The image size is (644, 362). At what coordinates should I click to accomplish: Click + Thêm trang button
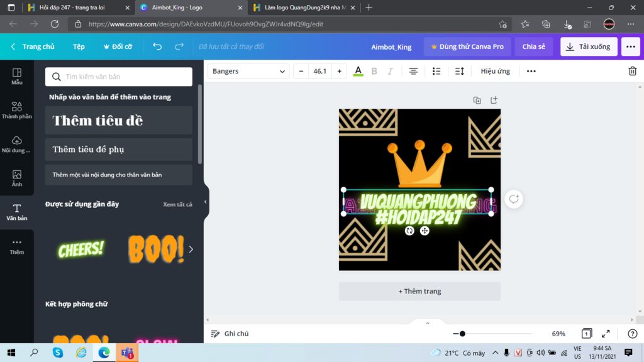point(419,291)
